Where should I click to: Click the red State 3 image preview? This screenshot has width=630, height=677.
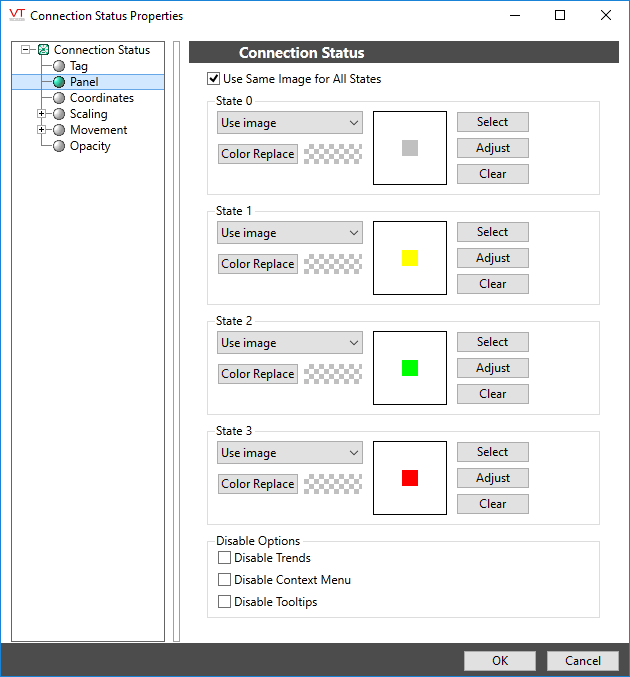click(x=409, y=478)
